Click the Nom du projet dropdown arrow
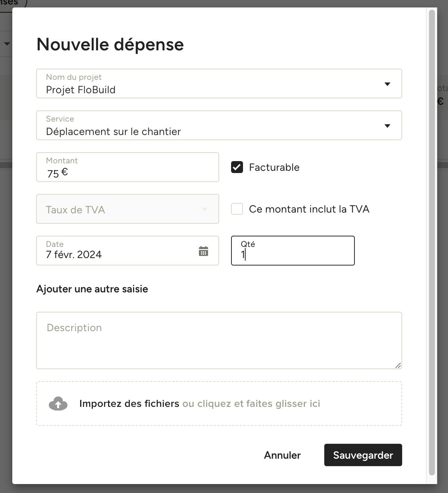 (x=387, y=84)
